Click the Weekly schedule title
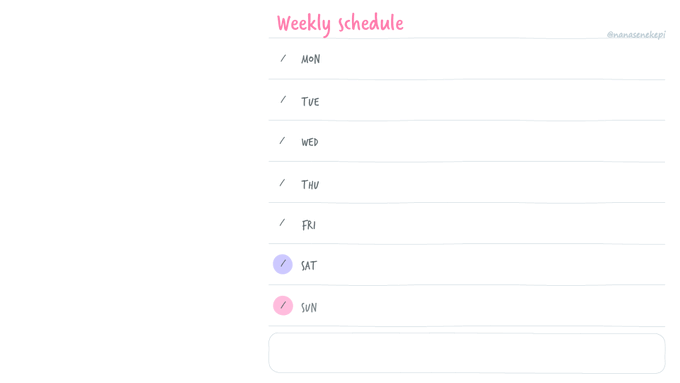680x383 pixels. [x=340, y=23]
